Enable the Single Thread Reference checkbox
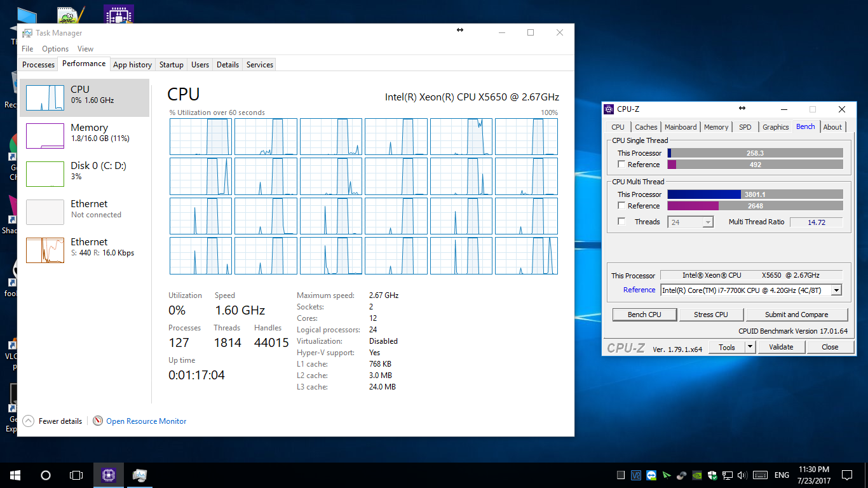This screenshot has height=488, width=868. point(621,165)
